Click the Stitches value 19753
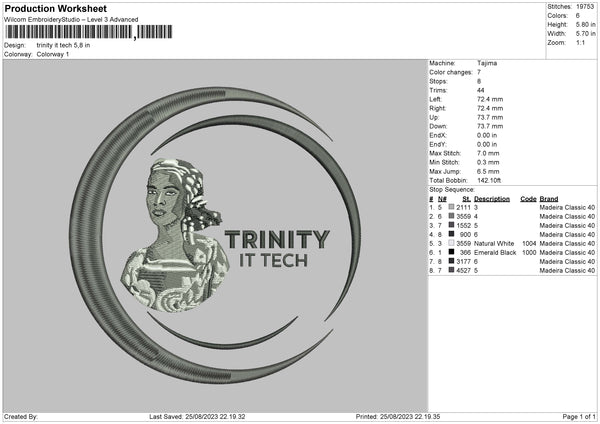 (585, 7)
